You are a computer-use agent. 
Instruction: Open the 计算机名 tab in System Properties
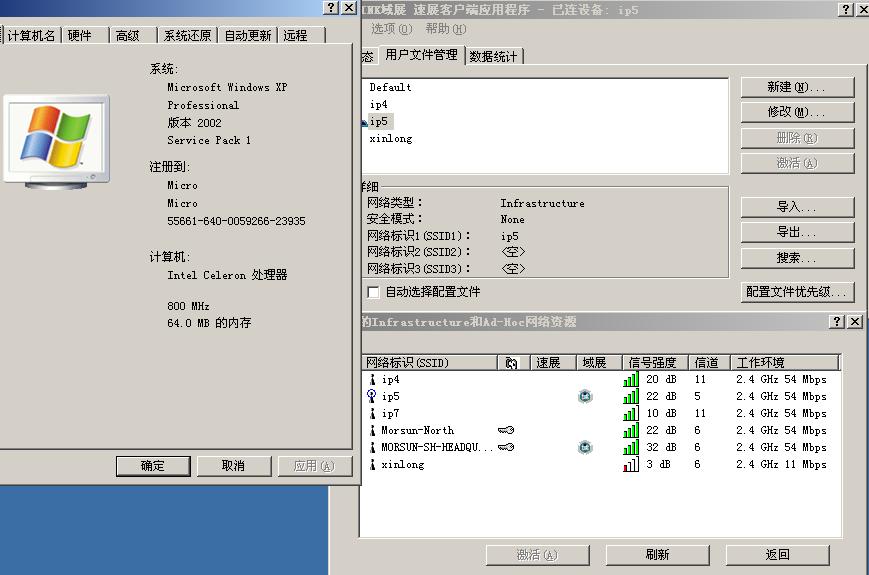(x=32, y=35)
